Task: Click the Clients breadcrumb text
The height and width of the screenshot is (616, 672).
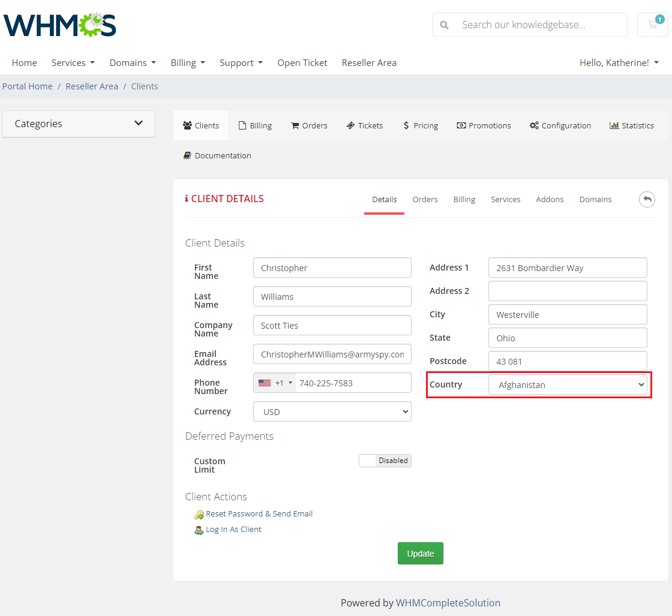Action: pyautogui.click(x=145, y=86)
